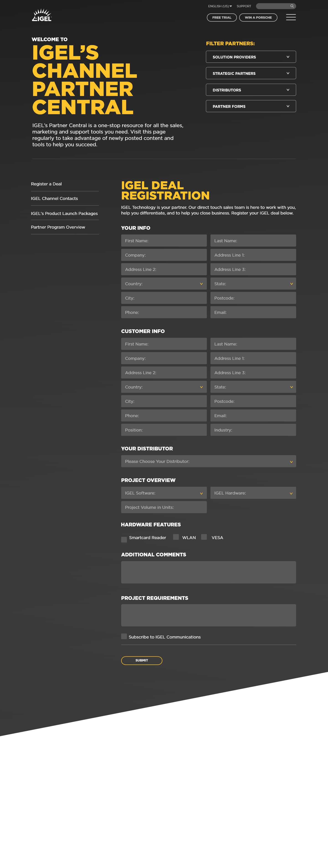Open the English (US) language selector

[220, 6]
